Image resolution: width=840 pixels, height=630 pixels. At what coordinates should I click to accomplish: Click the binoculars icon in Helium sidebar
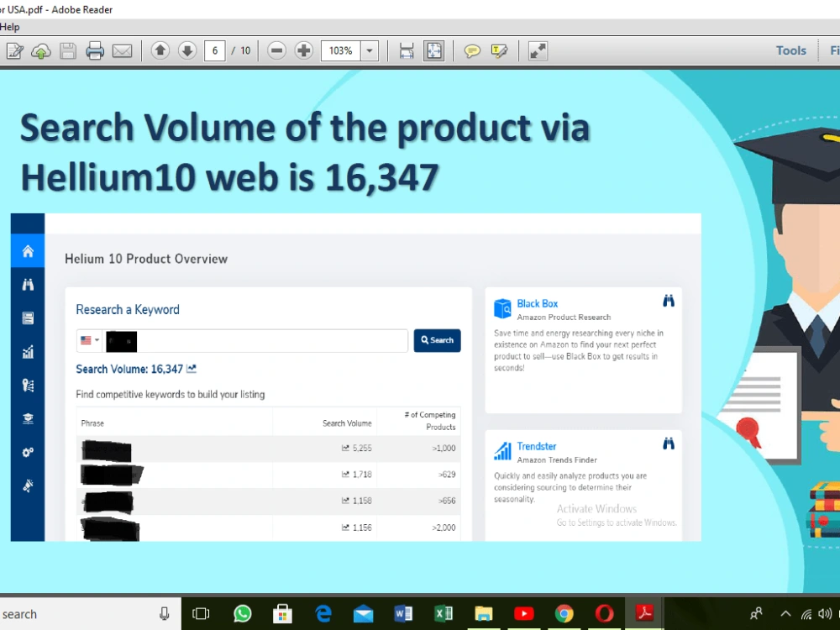point(28,285)
